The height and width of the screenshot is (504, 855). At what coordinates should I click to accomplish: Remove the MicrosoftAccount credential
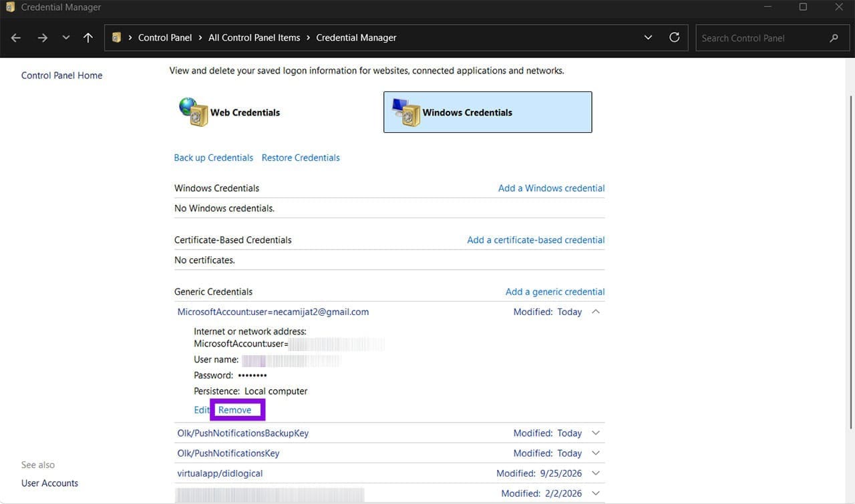point(235,410)
